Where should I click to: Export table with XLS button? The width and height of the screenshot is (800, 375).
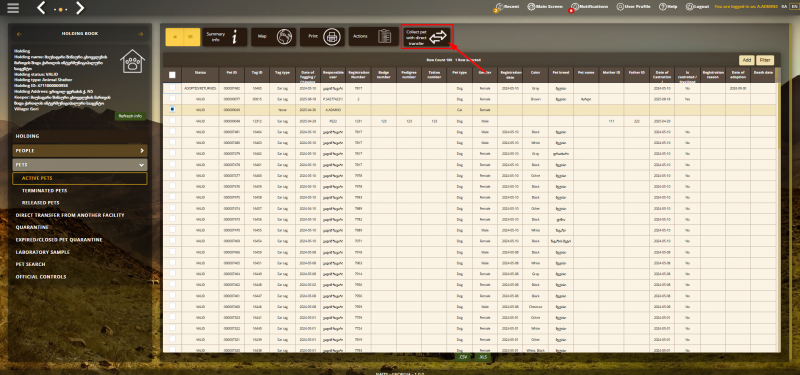coord(482,358)
